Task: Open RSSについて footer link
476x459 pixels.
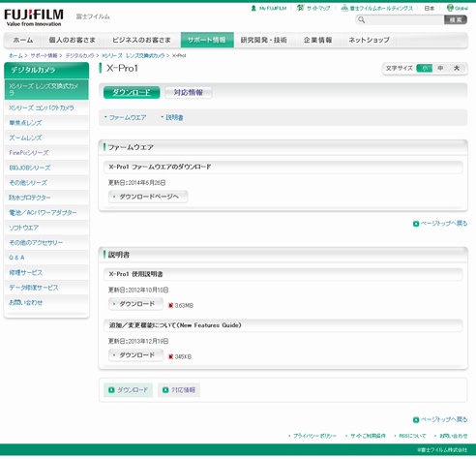Action: point(412,436)
